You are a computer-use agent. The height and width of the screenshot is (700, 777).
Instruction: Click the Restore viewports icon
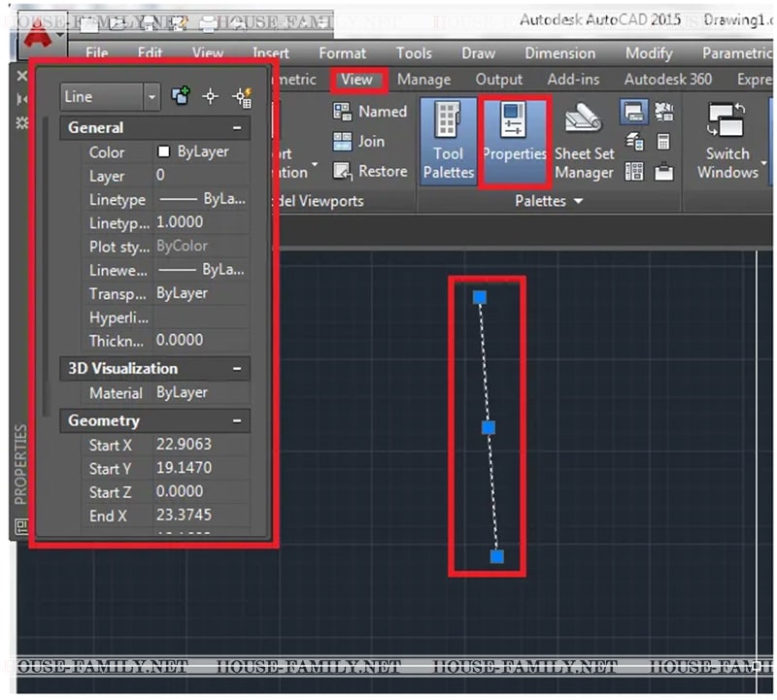pyautogui.click(x=342, y=172)
